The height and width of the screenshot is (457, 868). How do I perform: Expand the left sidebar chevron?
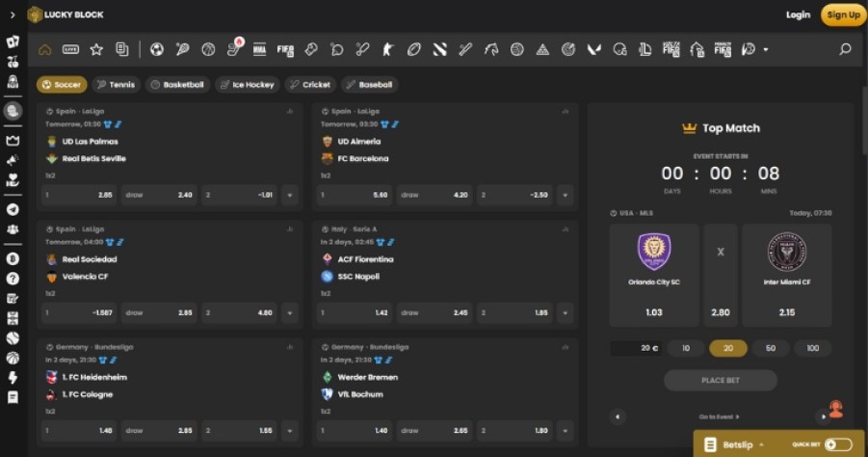13,15
